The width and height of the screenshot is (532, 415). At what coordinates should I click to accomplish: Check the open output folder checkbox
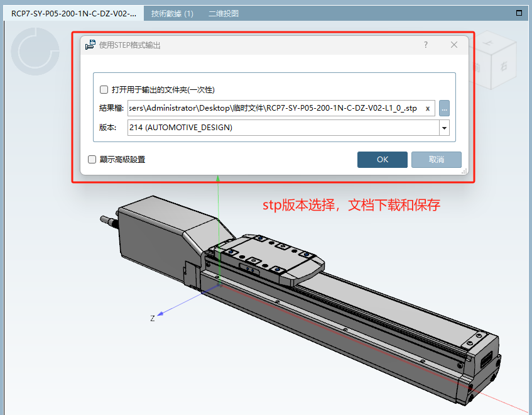point(104,90)
